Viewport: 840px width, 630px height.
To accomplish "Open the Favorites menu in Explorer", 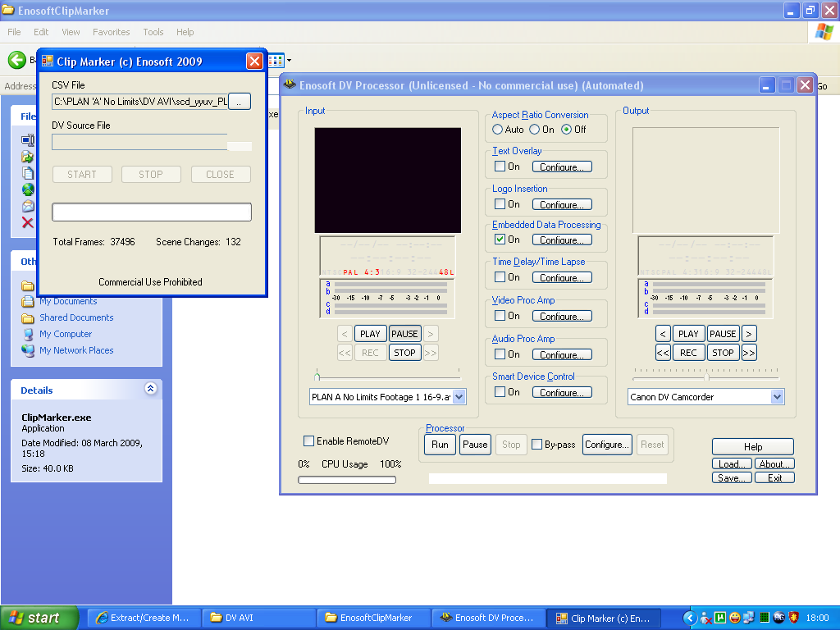I will 111,32.
